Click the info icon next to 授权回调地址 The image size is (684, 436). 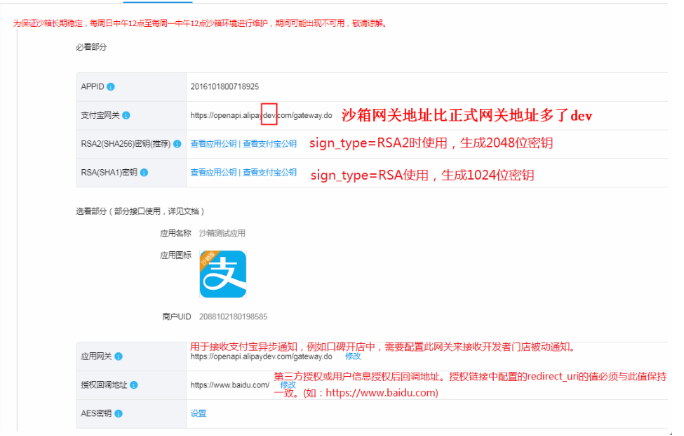coord(134,385)
